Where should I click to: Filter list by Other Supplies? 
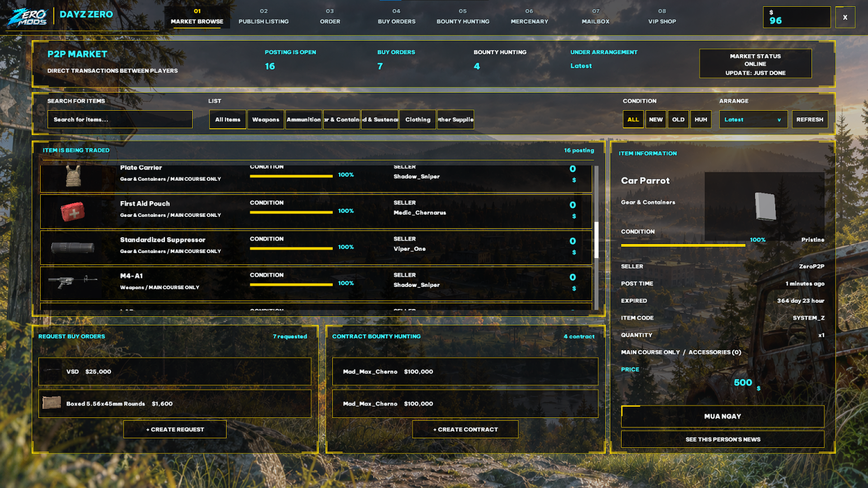click(x=455, y=119)
